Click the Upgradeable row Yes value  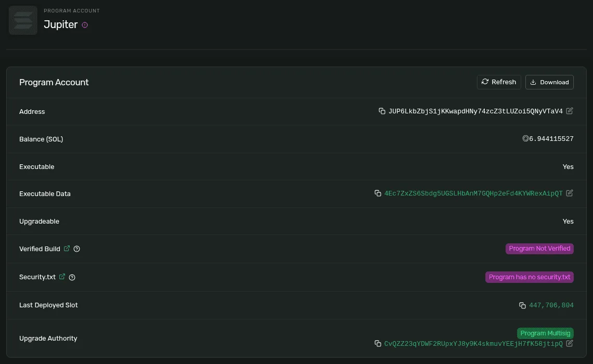pos(568,222)
